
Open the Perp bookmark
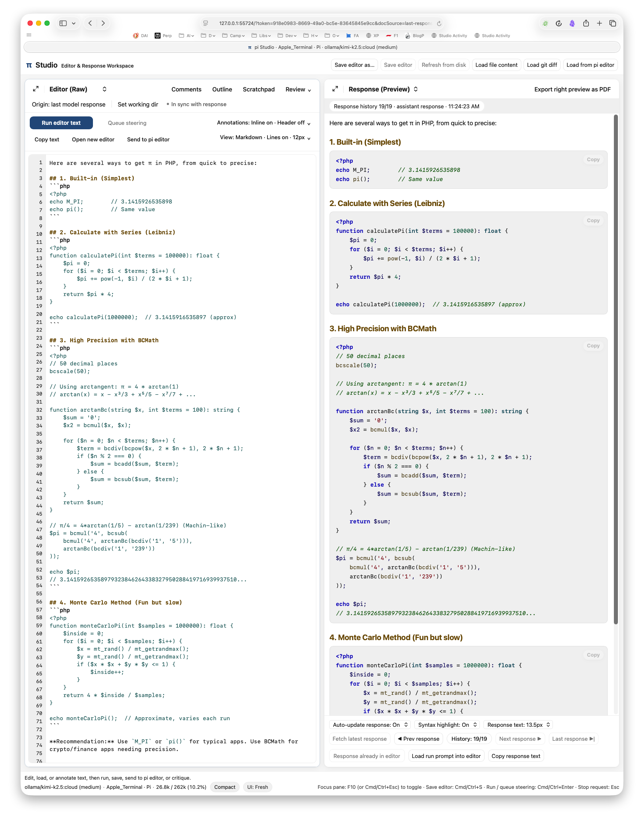click(x=163, y=36)
